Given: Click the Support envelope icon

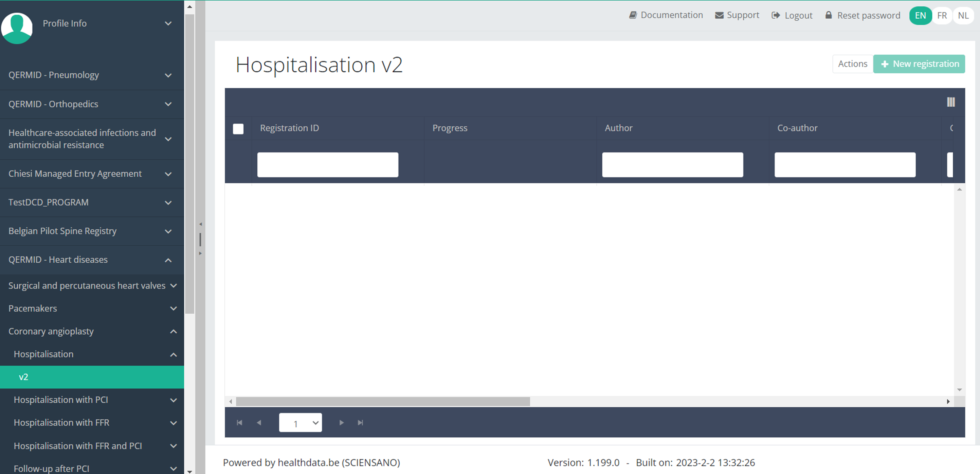Looking at the screenshot, I should 719,15.
